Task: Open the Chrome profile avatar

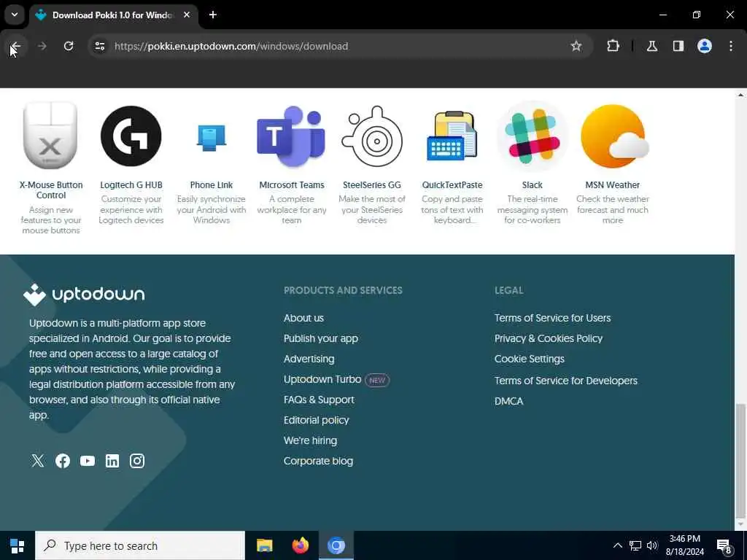Action: 705,46
